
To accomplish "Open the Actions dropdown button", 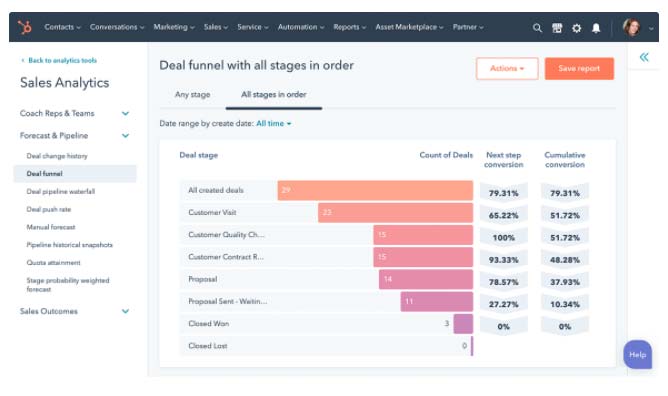I will tap(507, 69).
